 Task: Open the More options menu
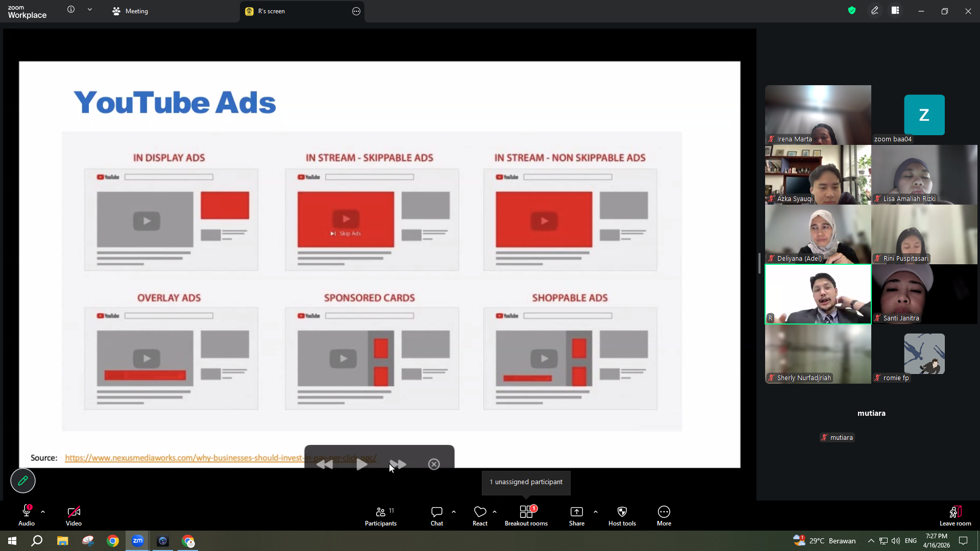point(664,515)
